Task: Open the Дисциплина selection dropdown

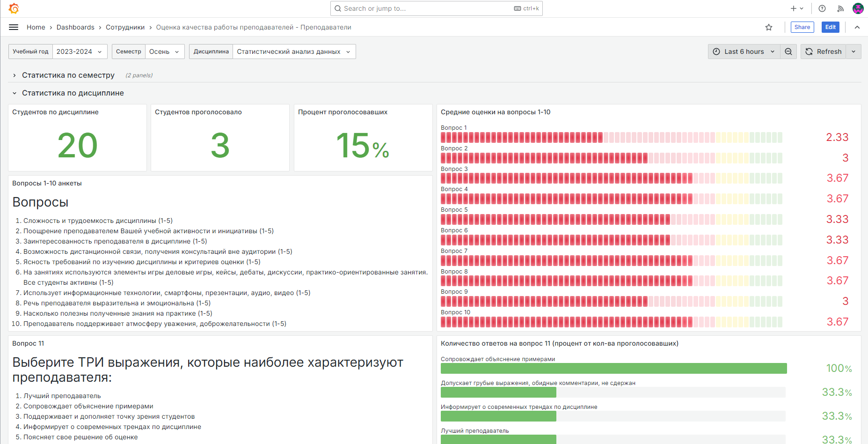Action: point(293,52)
